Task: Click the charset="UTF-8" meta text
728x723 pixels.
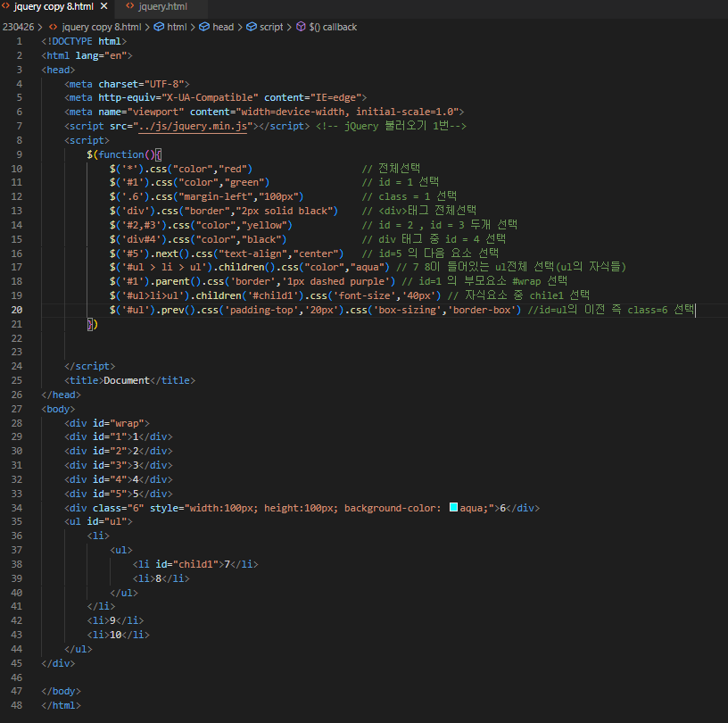Action: point(141,84)
